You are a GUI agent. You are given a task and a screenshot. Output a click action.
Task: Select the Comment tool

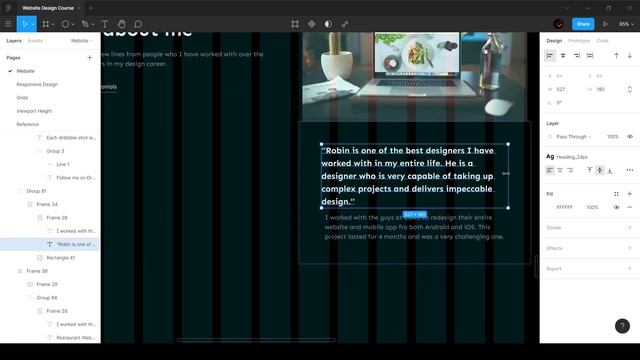[x=138, y=24]
